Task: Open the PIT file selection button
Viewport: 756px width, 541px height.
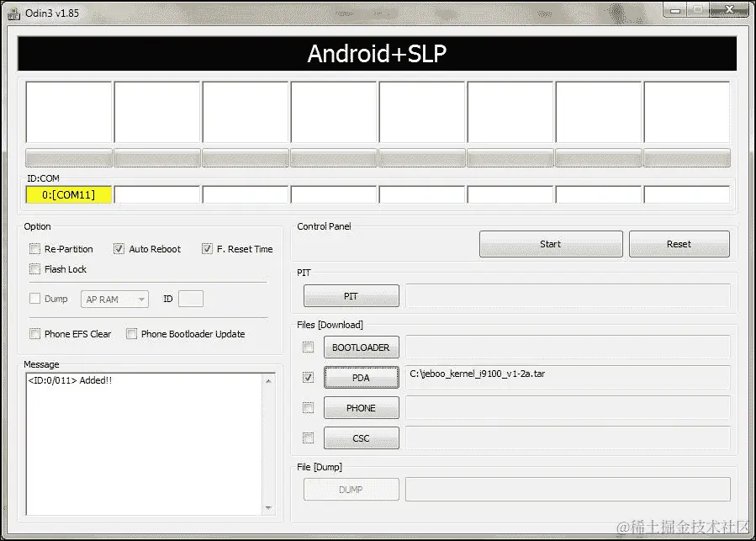Action: click(x=350, y=295)
